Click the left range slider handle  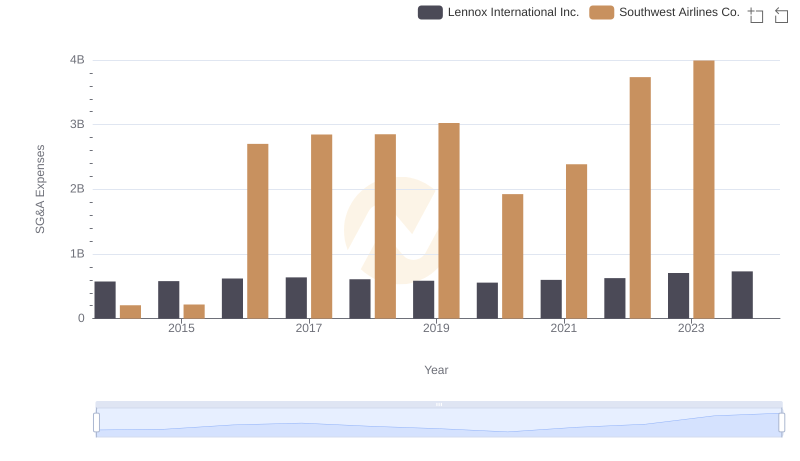(x=97, y=423)
